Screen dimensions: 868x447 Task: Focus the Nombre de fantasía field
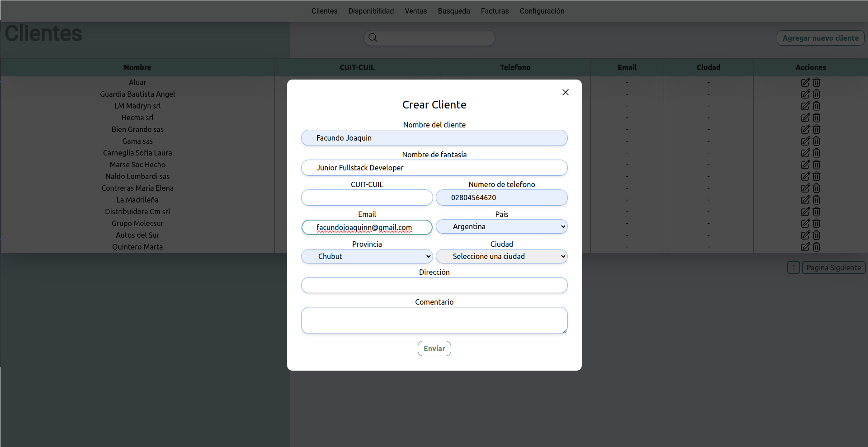pyautogui.click(x=434, y=168)
